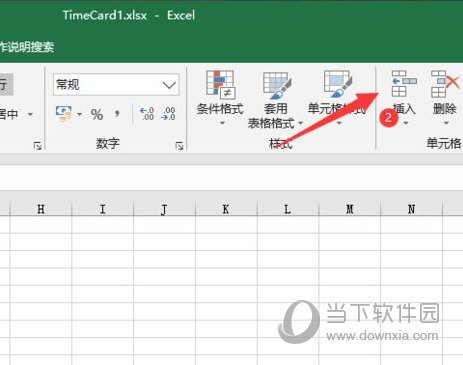Click the first cell under column H
The width and height of the screenshot is (463, 365).
(x=41, y=225)
